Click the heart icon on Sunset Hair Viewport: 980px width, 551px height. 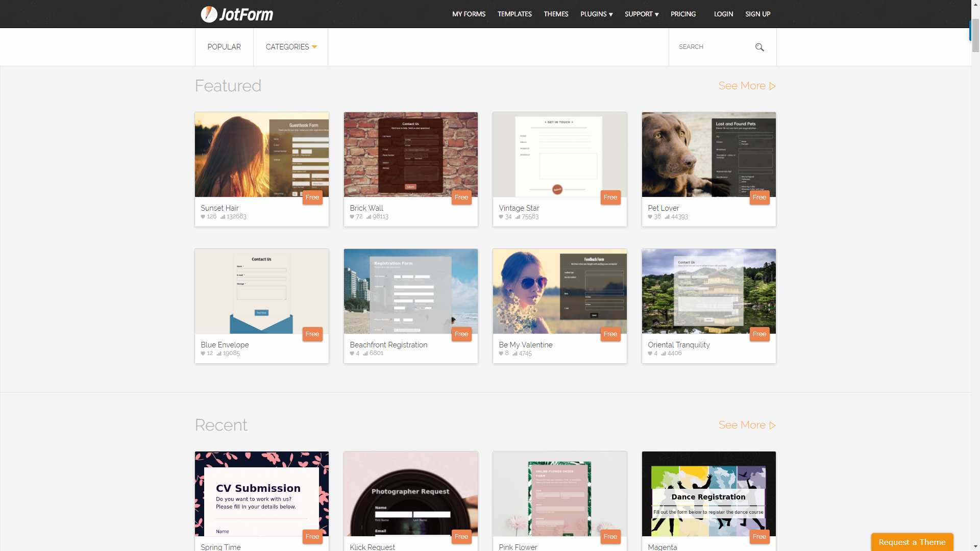(x=203, y=217)
